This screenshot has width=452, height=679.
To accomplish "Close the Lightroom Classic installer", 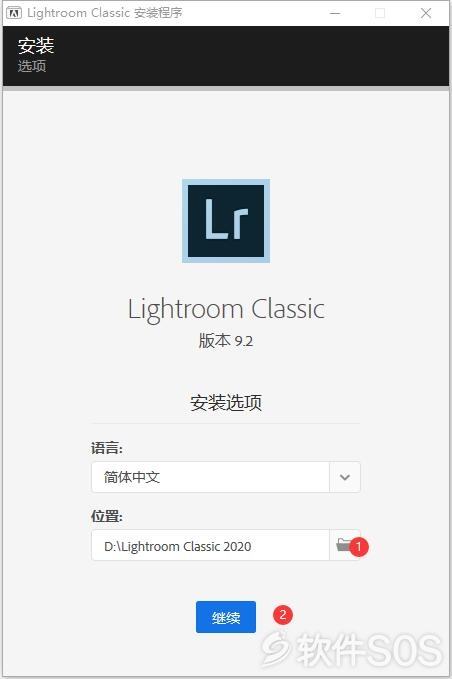I will tap(426, 13).
